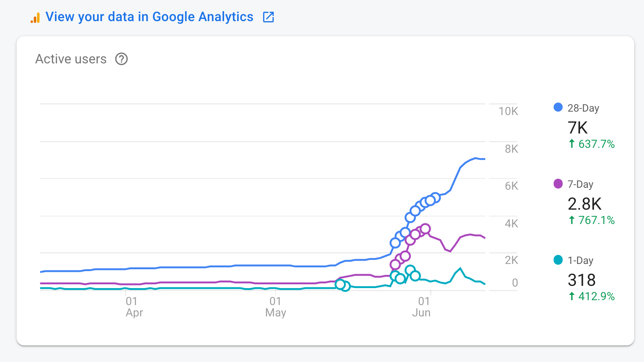Select the 28-Day legend label
Screen dimensions: 644x362
pos(583,108)
